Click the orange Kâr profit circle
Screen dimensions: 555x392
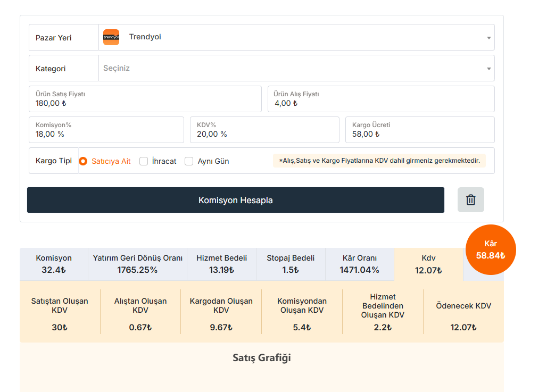(491, 250)
